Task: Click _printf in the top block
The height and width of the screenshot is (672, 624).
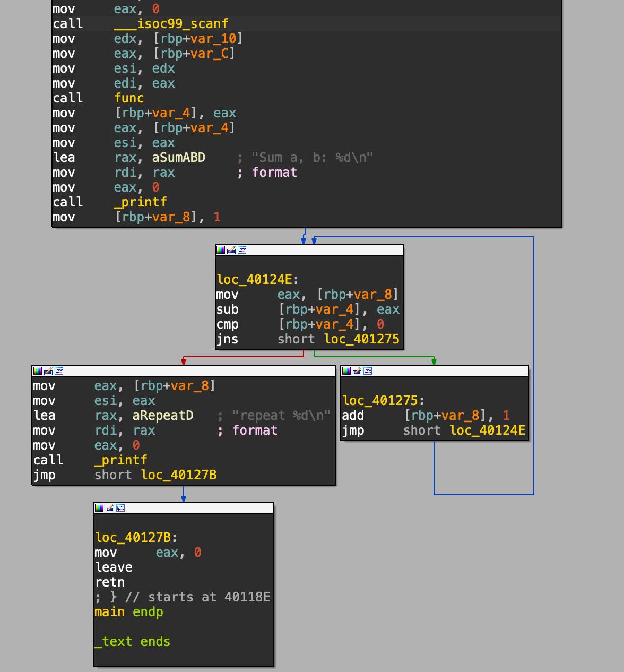Action: pos(141,202)
